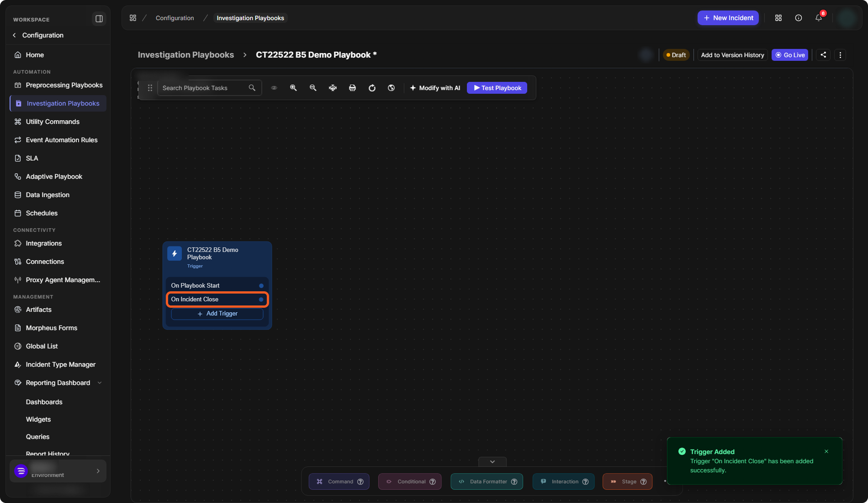Screen dimensions: 868x503
Task: Open the notifications bell icon
Action: click(819, 18)
